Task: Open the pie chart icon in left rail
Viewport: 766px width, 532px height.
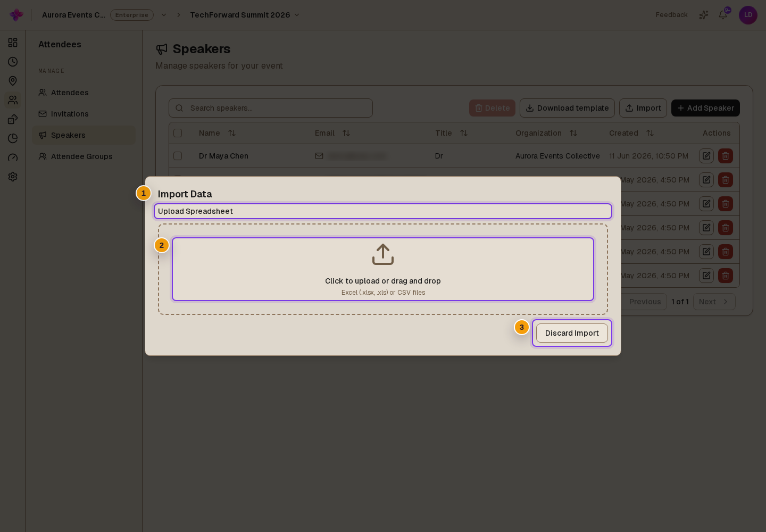Action: (x=13, y=138)
